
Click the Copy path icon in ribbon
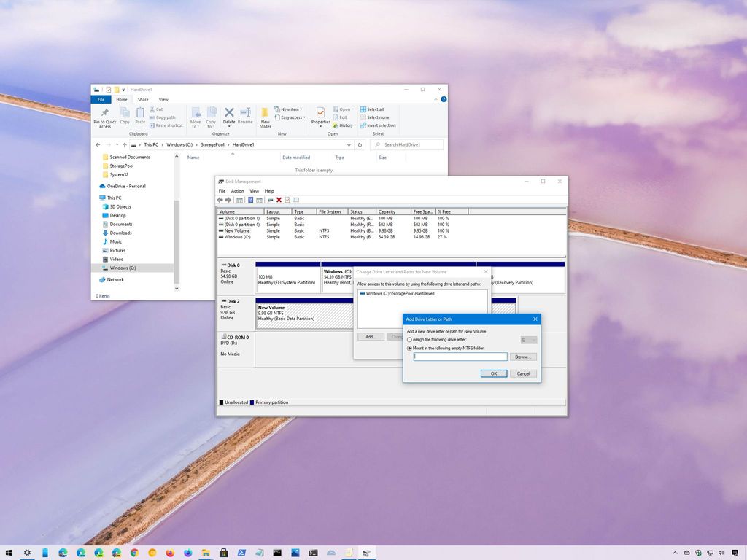point(165,117)
